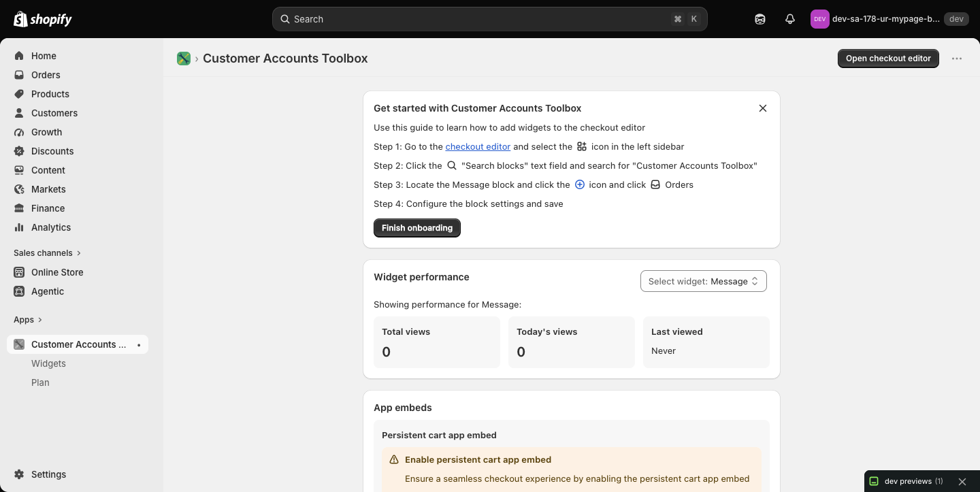Click the Customers person icon
The image size is (980, 492).
[19, 113]
